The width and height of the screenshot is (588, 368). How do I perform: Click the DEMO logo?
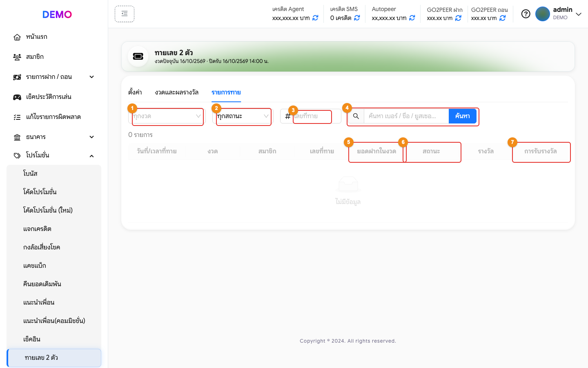pyautogui.click(x=57, y=15)
